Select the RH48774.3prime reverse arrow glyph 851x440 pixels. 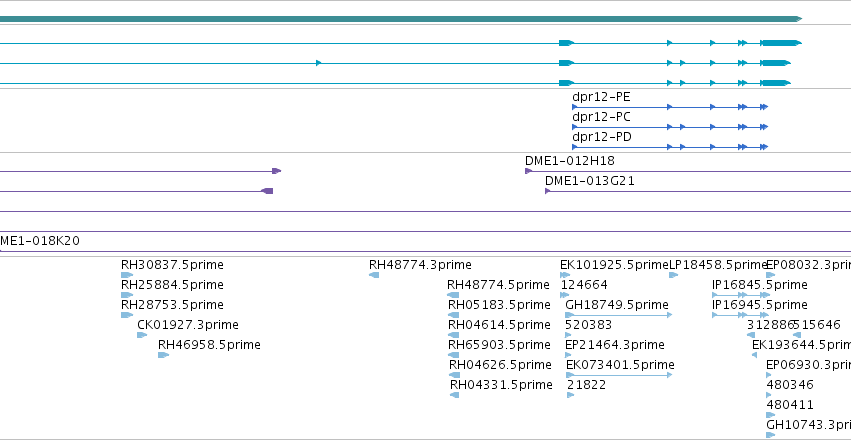click(x=374, y=275)
